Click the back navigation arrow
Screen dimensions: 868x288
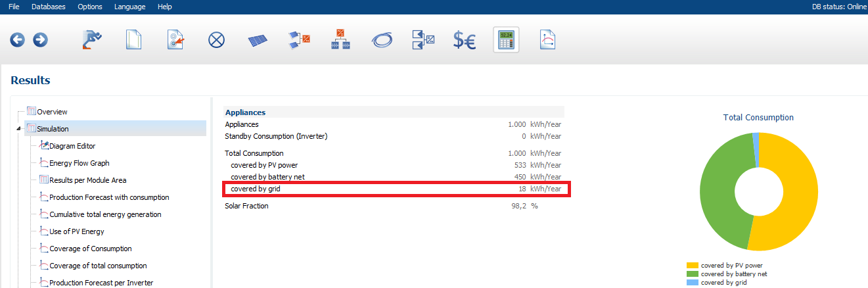[x=17, y=40]
